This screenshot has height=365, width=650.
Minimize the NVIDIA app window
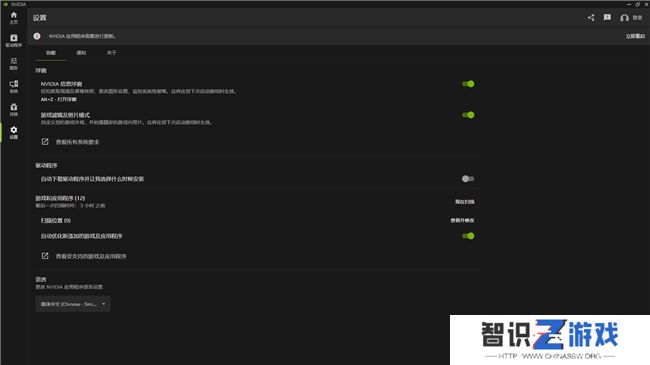tap(629, 4)
